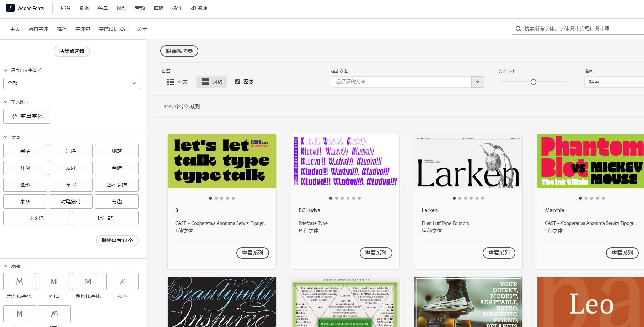
Task: Select the sans serif (无衬线字体) classification icon
Action: (x=20, y=281)
